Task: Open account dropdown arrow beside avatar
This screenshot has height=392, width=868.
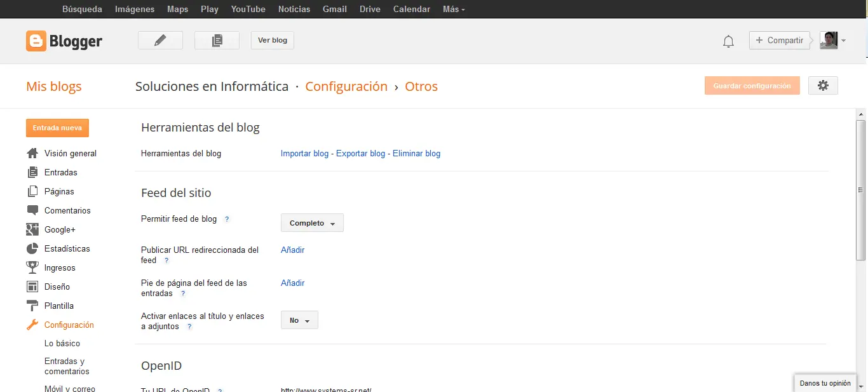Action: pos(843,41)
